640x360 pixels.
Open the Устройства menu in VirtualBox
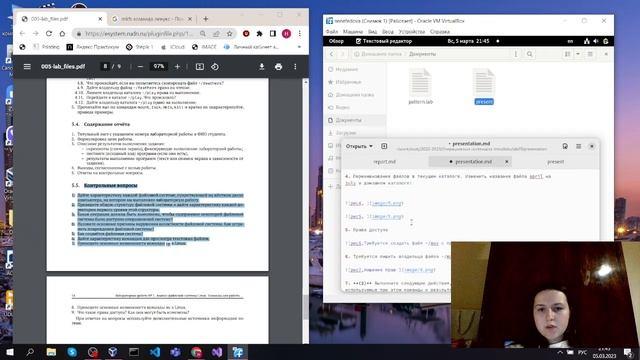411,31
